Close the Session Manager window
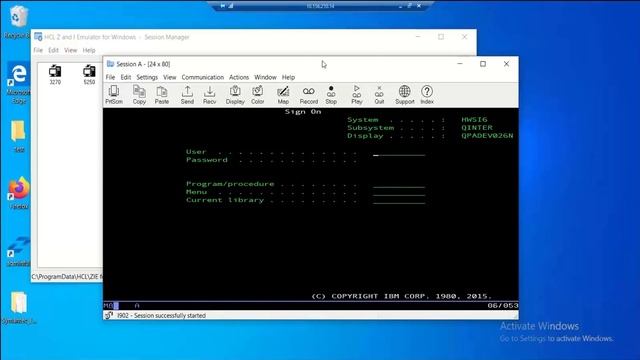This screenshot has height=360, width=640. 464,37
